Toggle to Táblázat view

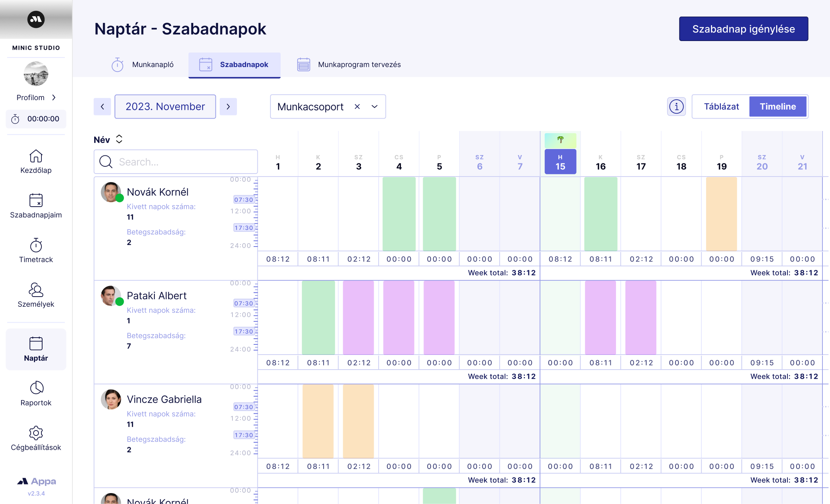coord(721,107)
